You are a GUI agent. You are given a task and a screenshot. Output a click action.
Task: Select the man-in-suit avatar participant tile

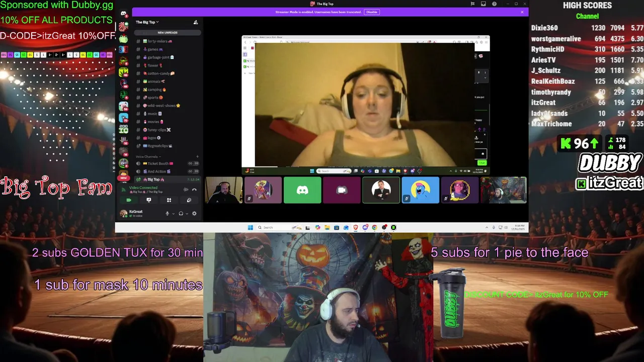[x=381, y=190]
